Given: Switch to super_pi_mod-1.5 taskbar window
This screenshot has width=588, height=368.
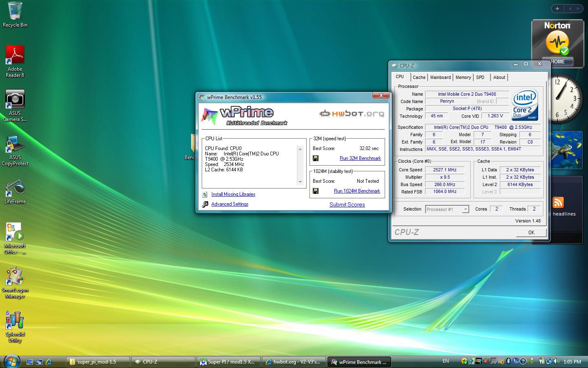Looking at the screenshot, I should 98,362.
